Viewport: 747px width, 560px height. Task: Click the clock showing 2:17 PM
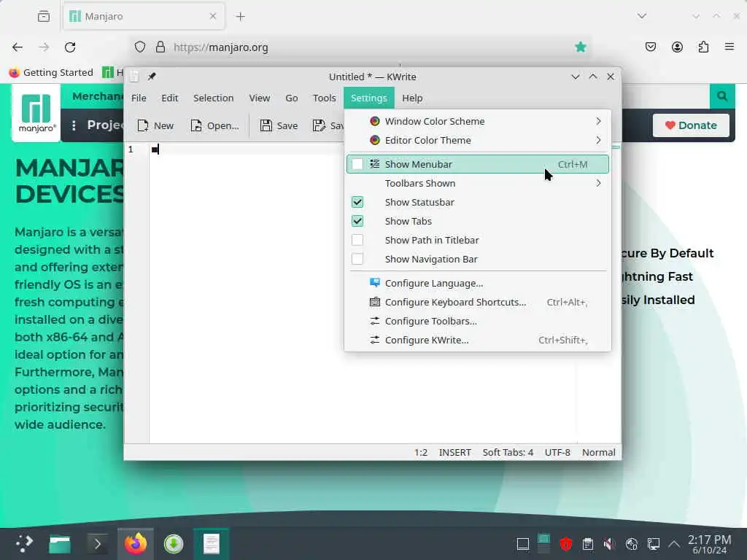(709, 544)
